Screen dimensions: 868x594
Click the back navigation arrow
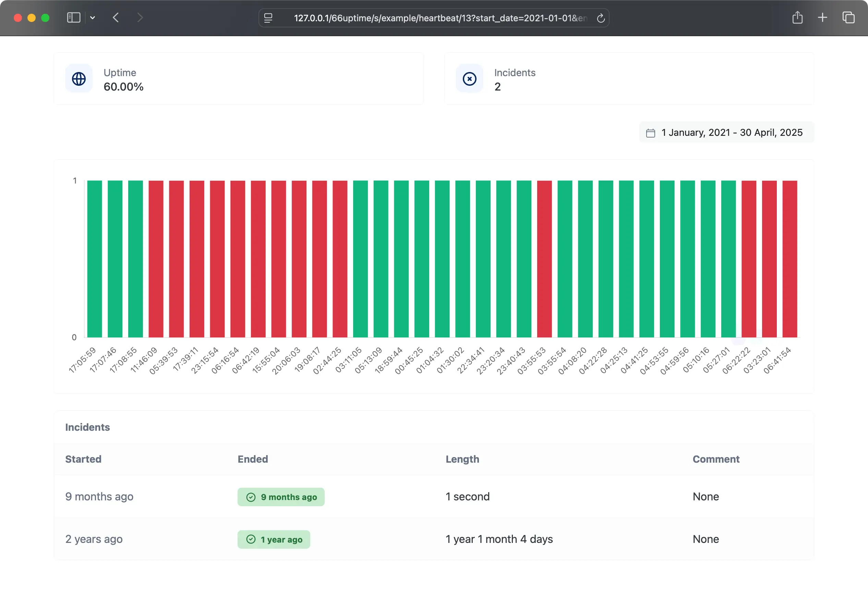[116, 17]
